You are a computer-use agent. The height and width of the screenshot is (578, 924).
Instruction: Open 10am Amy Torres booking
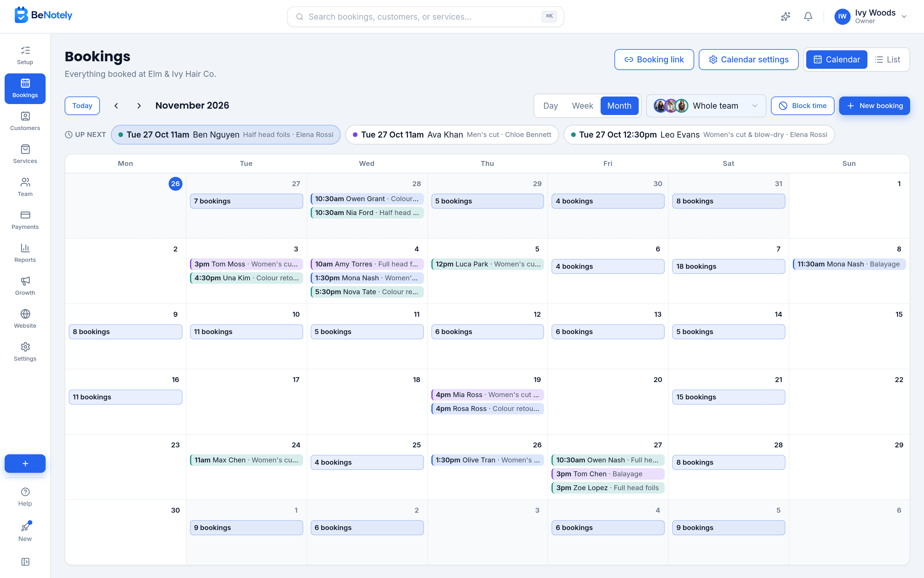point(367,264)
